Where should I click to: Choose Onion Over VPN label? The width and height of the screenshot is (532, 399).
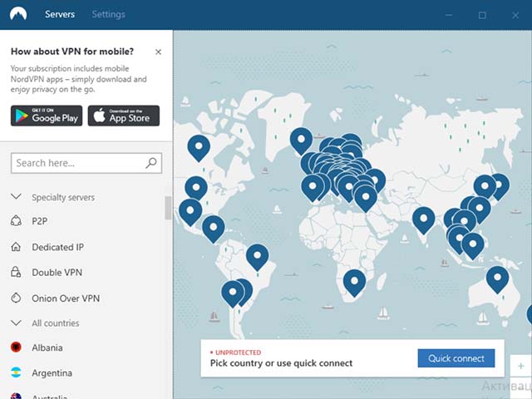click(x=66, y=298)
